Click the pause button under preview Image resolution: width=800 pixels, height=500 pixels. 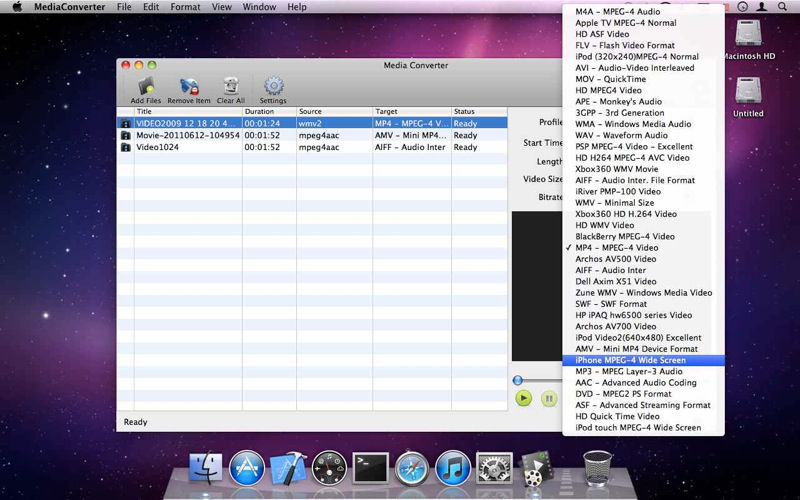(x=549, y=398)
